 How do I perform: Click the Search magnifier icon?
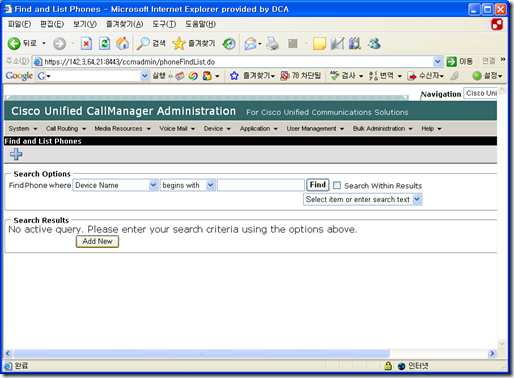tap(143, 44)
